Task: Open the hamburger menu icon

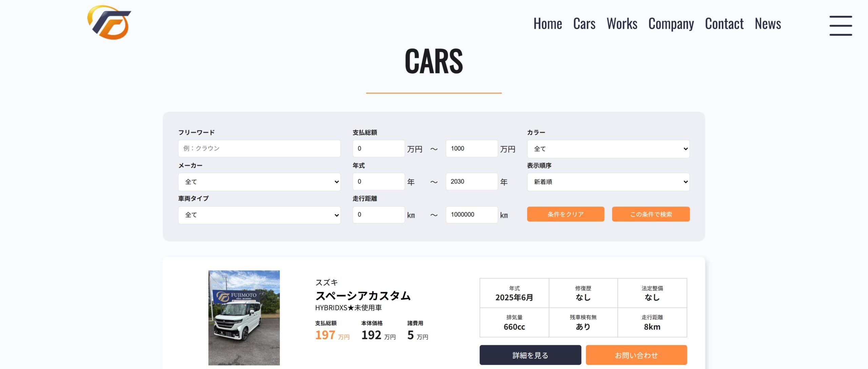Action: [841, 25]
